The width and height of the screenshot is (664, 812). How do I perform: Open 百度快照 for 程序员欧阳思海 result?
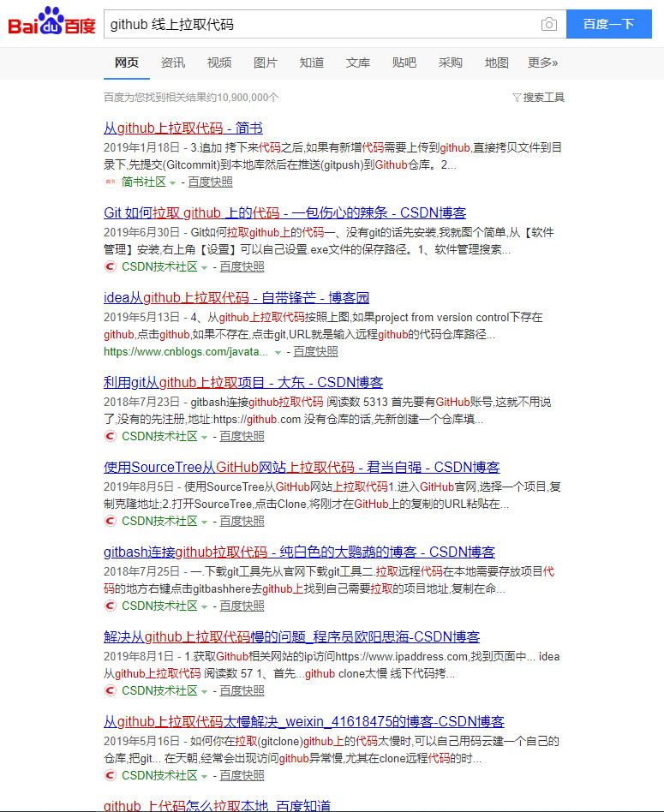click(x=242, y=690)
